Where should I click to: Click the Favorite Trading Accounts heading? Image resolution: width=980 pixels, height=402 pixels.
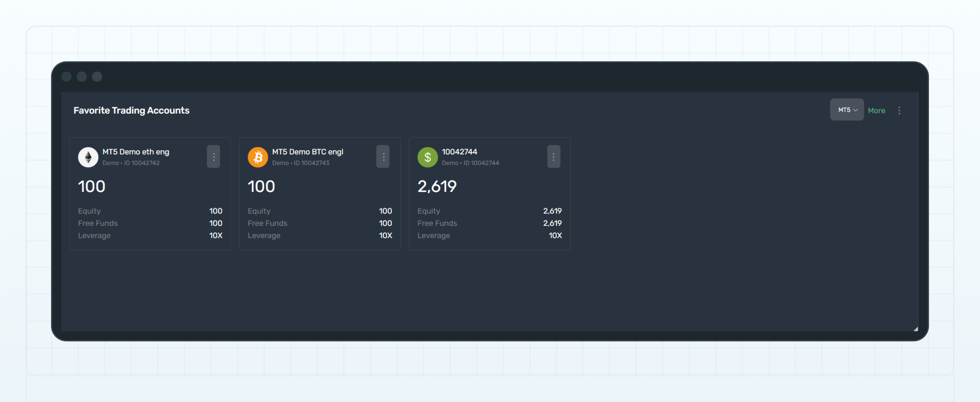[x=131, y=111]
